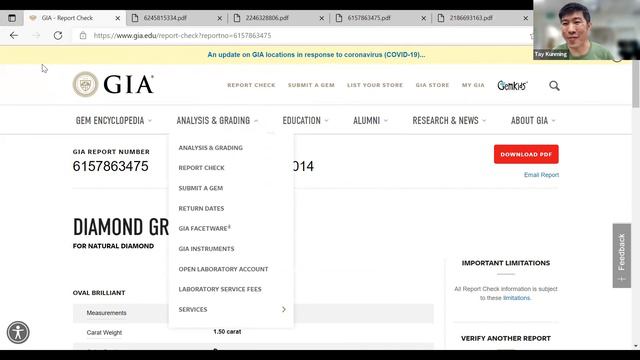This screenshot has width=640, height=360.
Task: Open MY GIA link
Action: tap(473, 85)
